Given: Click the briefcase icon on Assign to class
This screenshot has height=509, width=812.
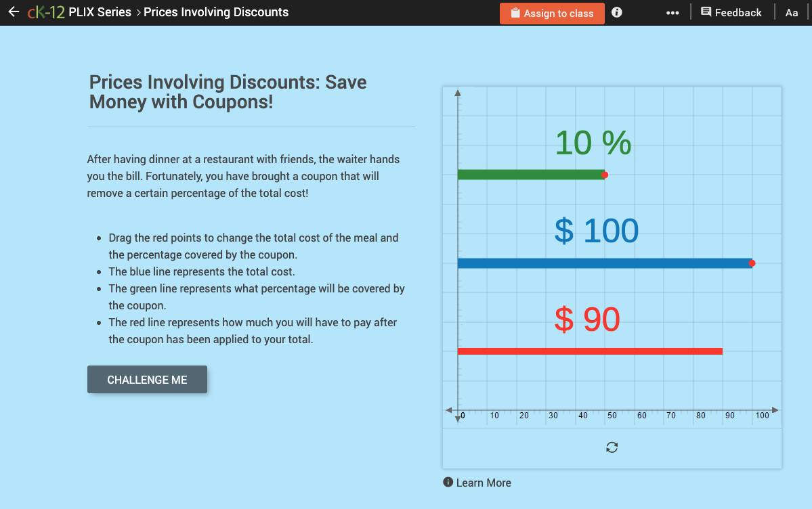Looking at the screenshot, I should point(515,12).
